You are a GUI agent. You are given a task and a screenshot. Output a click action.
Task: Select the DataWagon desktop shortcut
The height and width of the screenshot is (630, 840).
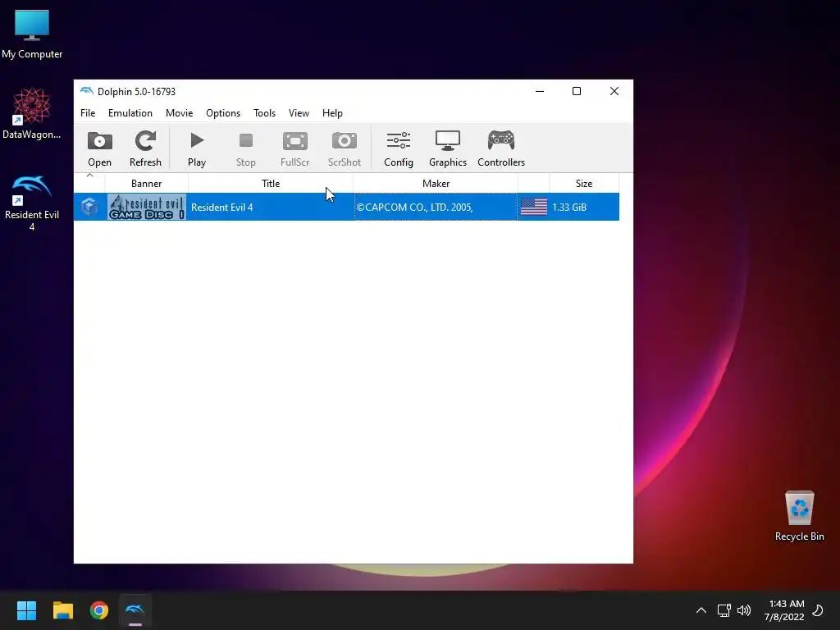click(32, 114)
